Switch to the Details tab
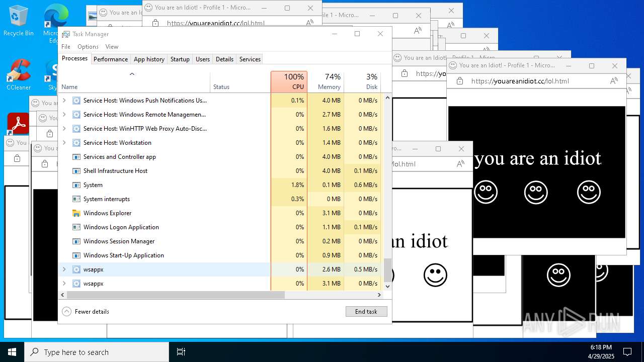 pos(224,59)
